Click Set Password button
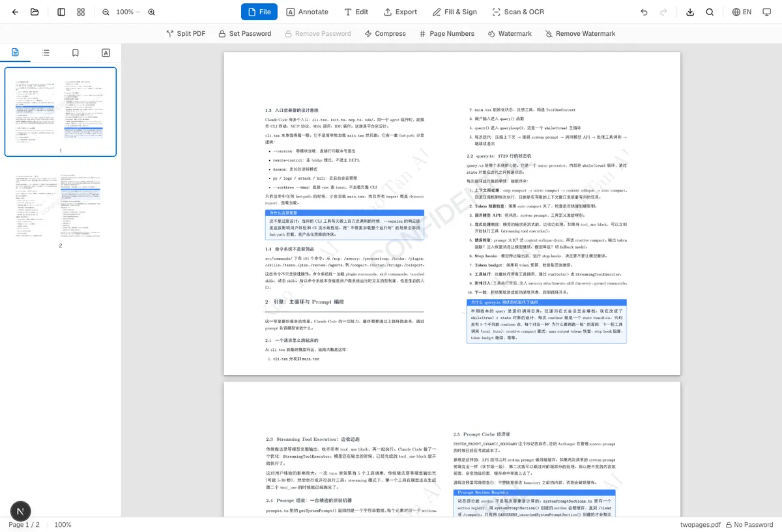 [x=246, y=34]
